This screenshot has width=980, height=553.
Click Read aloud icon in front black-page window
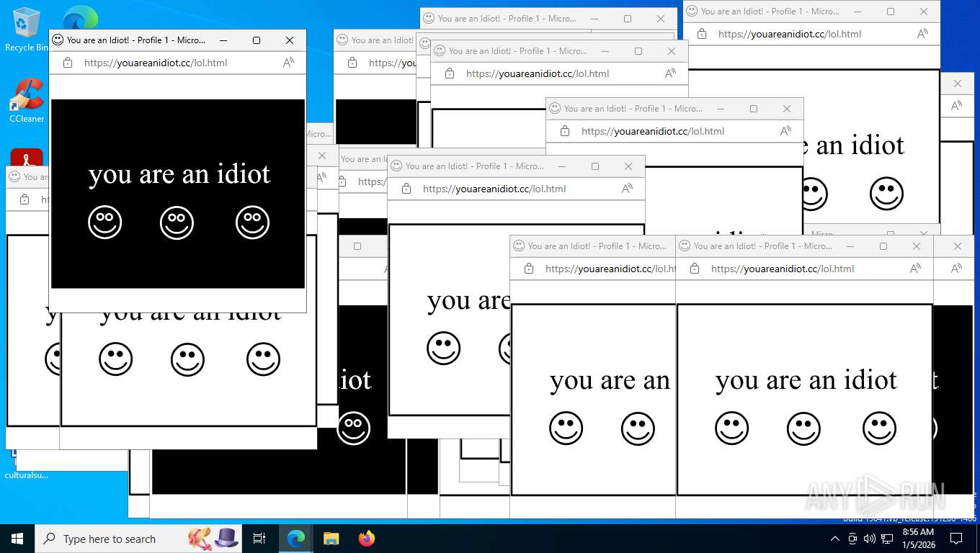(288, 63)
